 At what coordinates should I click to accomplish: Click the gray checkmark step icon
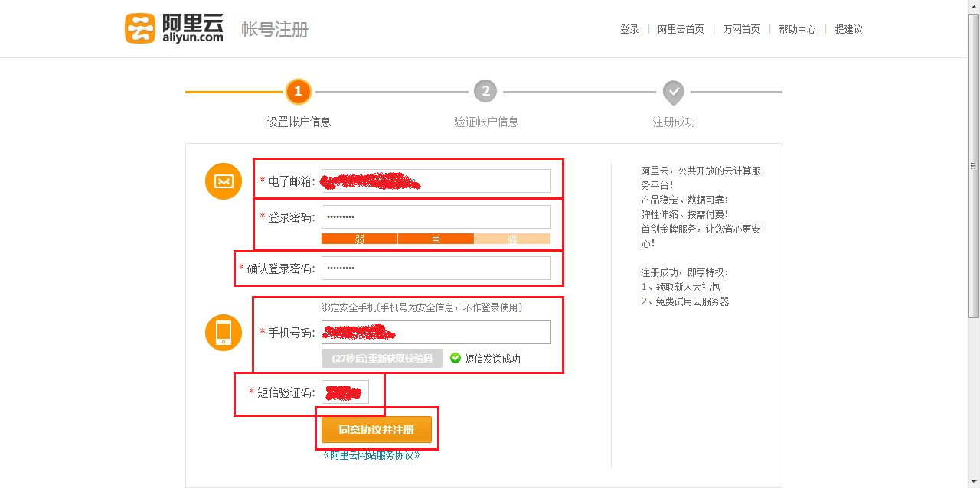(673, 91)
